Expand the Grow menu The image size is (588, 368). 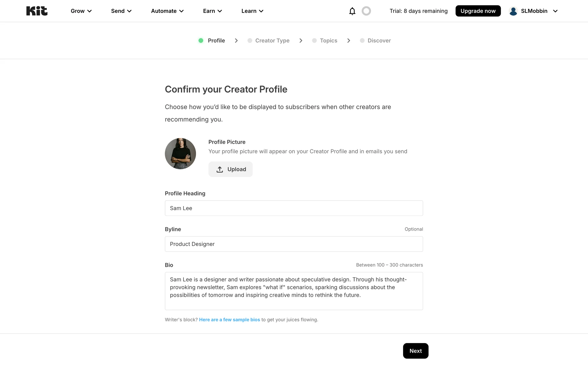(81, 11)
